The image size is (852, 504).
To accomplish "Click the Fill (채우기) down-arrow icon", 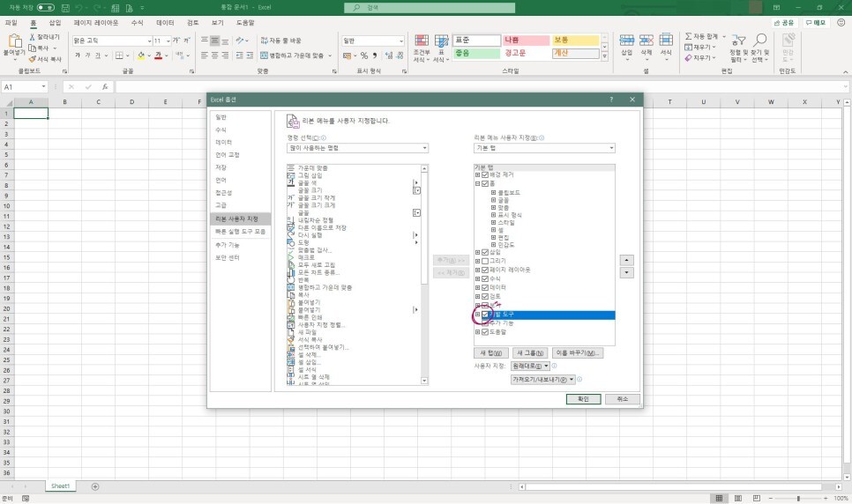I will pyautogui.click(x=689, y=47).
